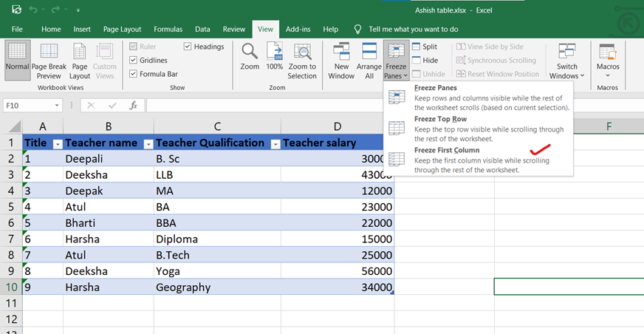
Task: Choose Freeze First Column option
Action: [447, 151]
